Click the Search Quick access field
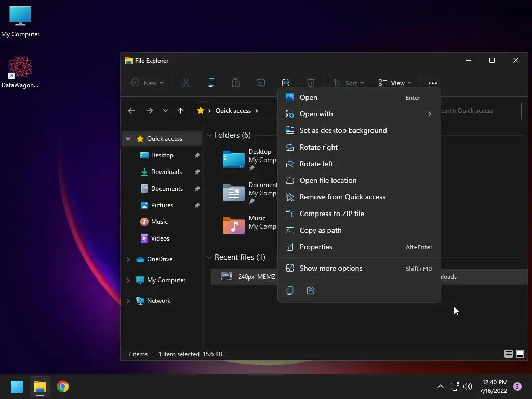Image resolution: width=532 pixels, height=399 pixels. click(x=481, y=111)
